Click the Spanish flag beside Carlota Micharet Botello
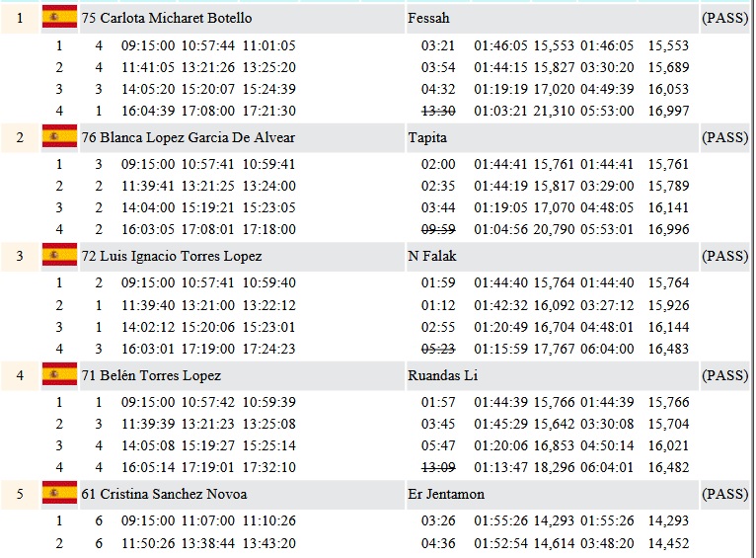 pyautogui.click(x=59, y=18)
